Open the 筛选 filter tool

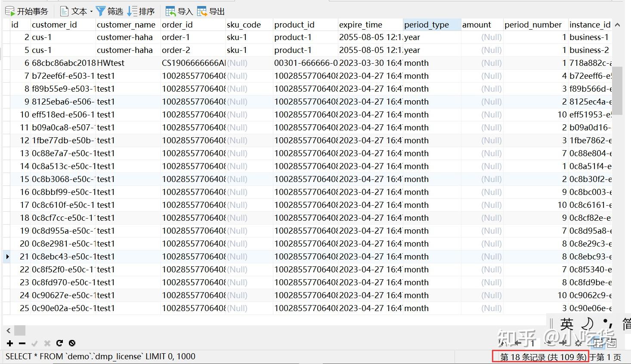tap(109, 11)
